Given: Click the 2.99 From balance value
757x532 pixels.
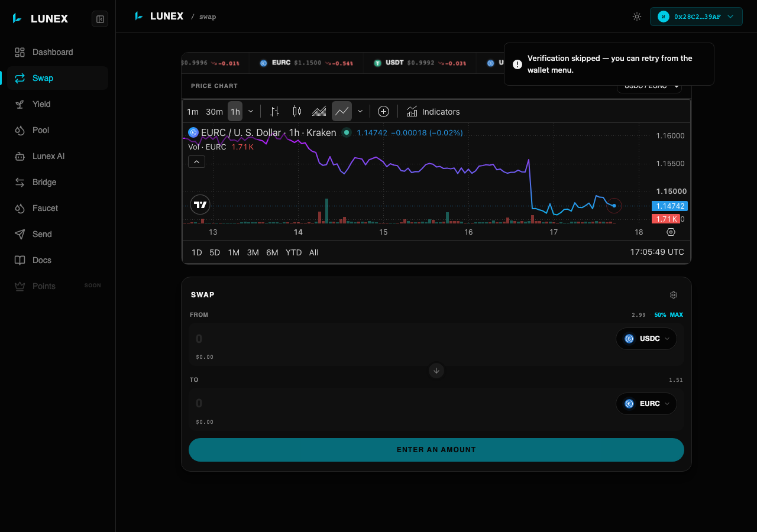Looking at the screenshot, I should (x=639, y=315).
